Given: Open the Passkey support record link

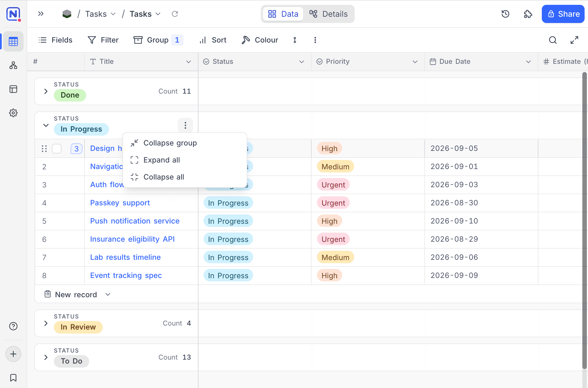Looking at the screenshot, I should [x=120, y=203].
